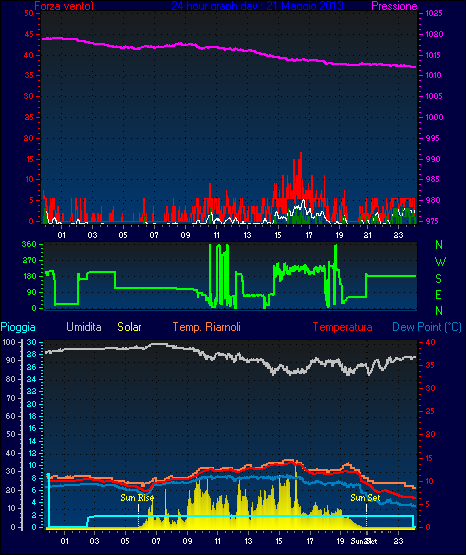
Task: Click hour 23 on bottom chart axis
Action: (x=398, y=541)
